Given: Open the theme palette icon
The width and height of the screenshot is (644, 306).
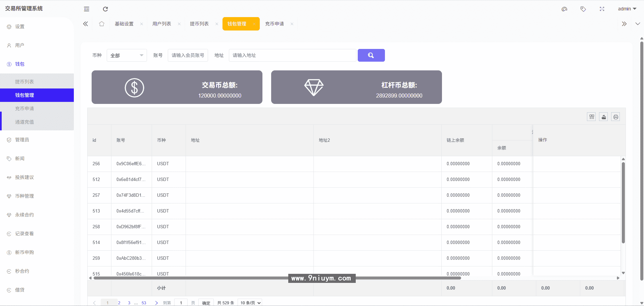Looking at the screenshot, I should [564, 9].
